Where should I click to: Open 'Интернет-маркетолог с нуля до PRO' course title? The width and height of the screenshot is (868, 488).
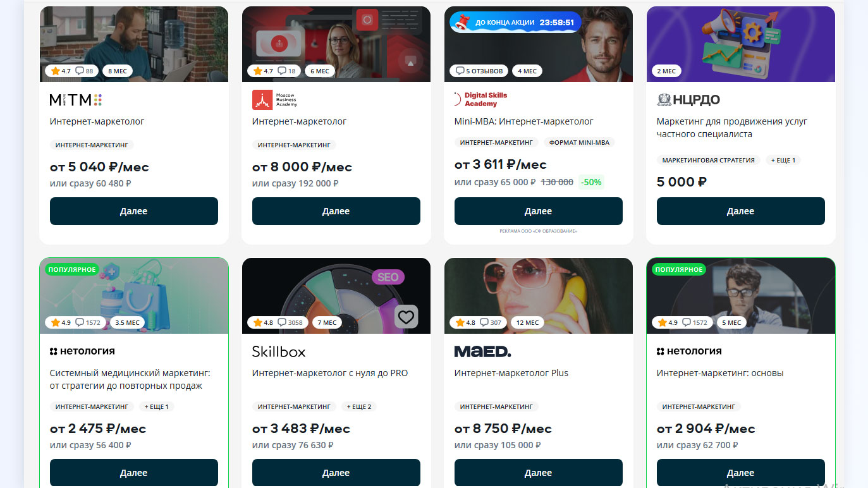coord(330,373)
